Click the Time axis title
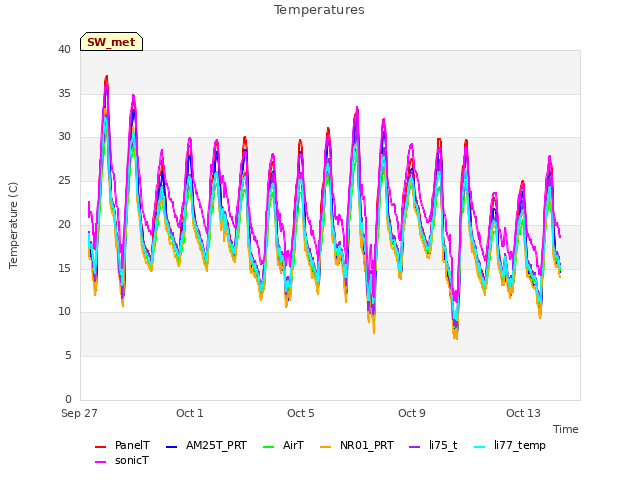This screenshot has height=480, width=640. pyautogui.click(x=566, y=429)
